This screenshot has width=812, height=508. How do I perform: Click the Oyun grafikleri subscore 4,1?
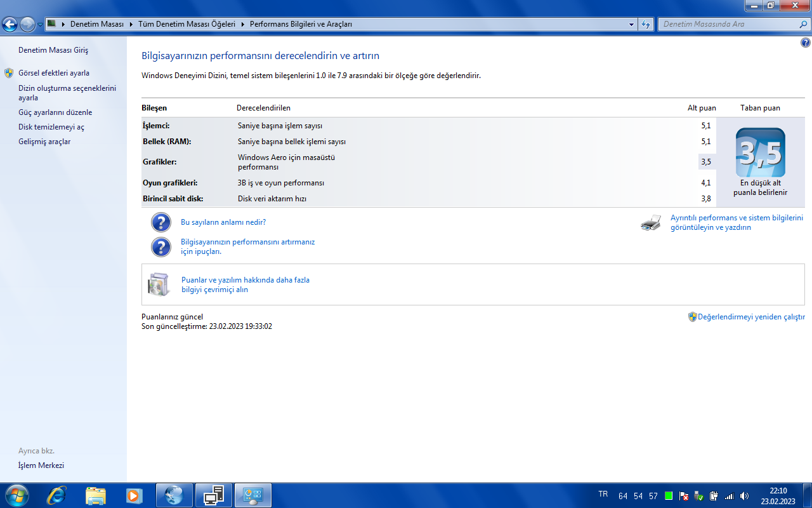click(706, 183)
